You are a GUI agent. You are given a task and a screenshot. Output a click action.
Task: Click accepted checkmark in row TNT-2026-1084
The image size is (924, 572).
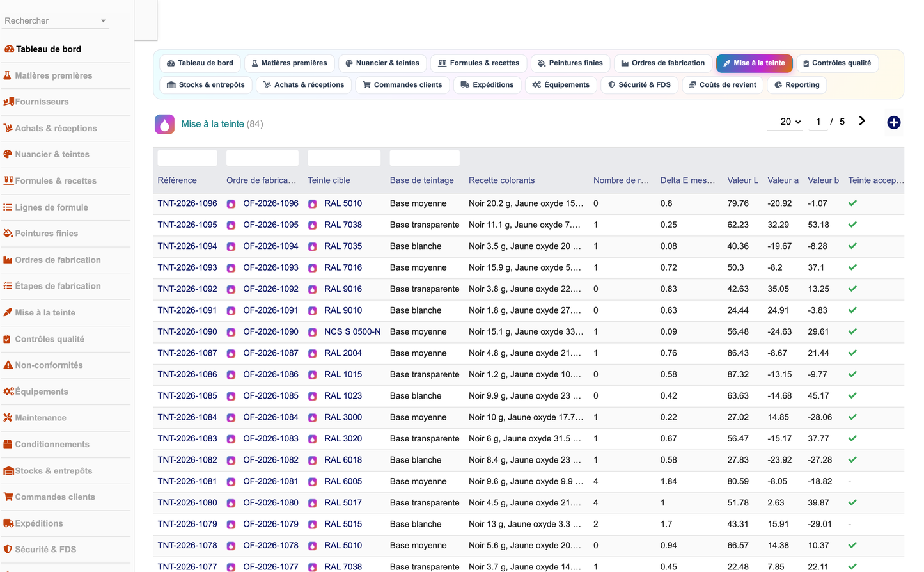(852, 417)
